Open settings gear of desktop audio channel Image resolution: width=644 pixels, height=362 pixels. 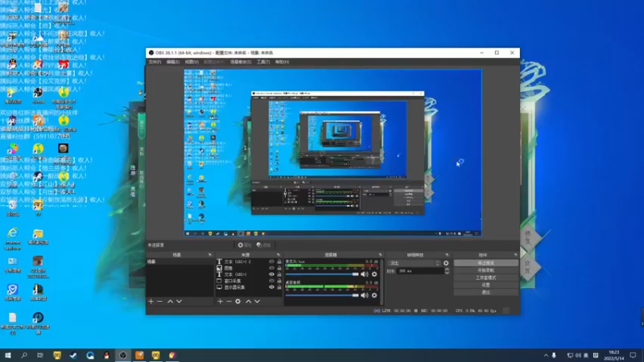pyautogui.click(x=374, y=295)
